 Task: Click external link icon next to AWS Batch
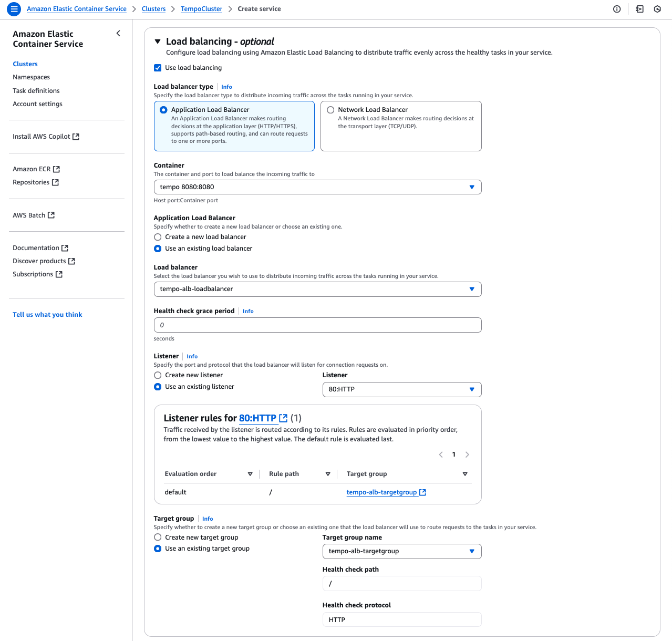pyautogui.click(x=51, y=215)
